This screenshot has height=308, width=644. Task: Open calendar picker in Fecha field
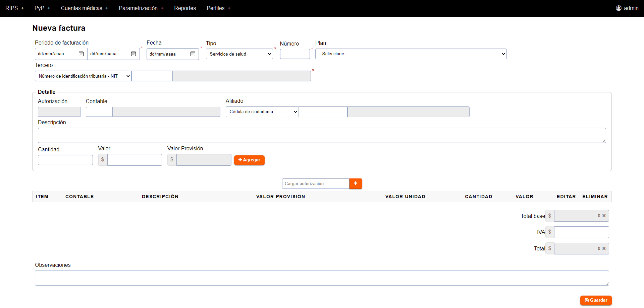193,54
